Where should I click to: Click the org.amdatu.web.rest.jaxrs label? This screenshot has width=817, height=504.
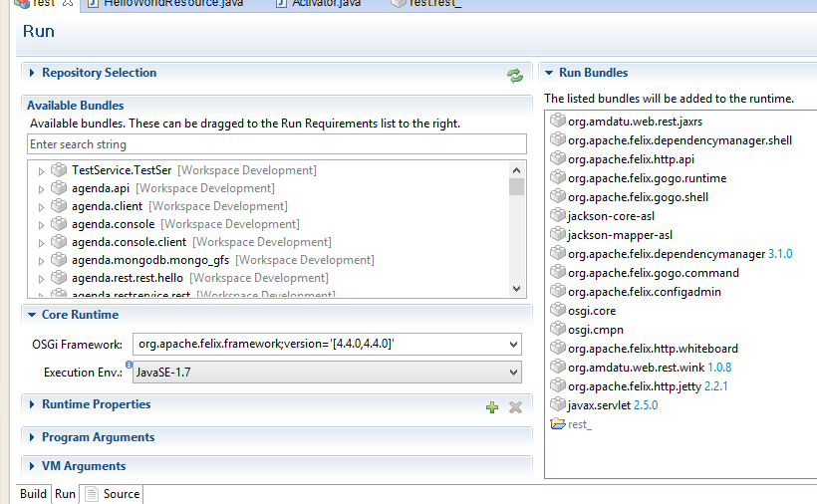pos(635,122)
